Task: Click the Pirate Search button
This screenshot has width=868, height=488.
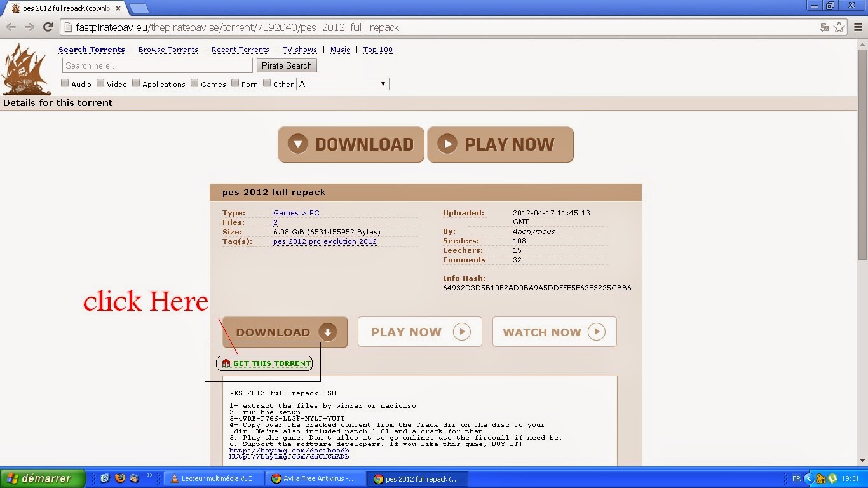Action: coord(287,65)
